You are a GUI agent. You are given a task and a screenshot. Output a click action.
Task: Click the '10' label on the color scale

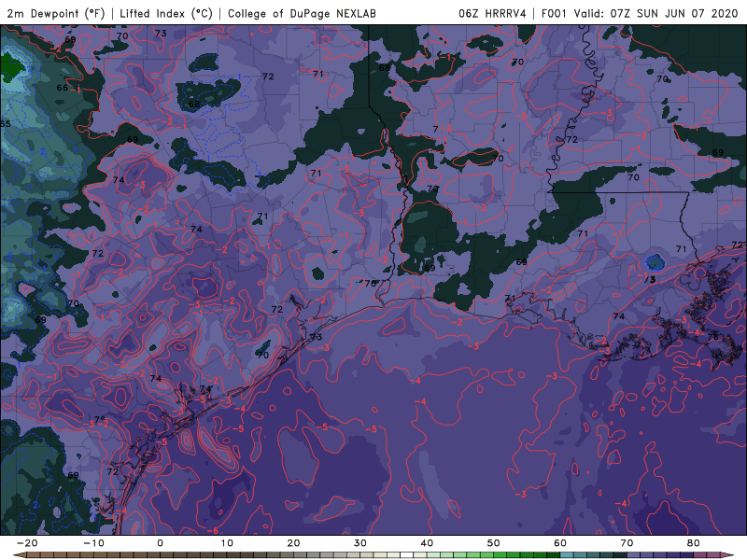click(227, 543)
